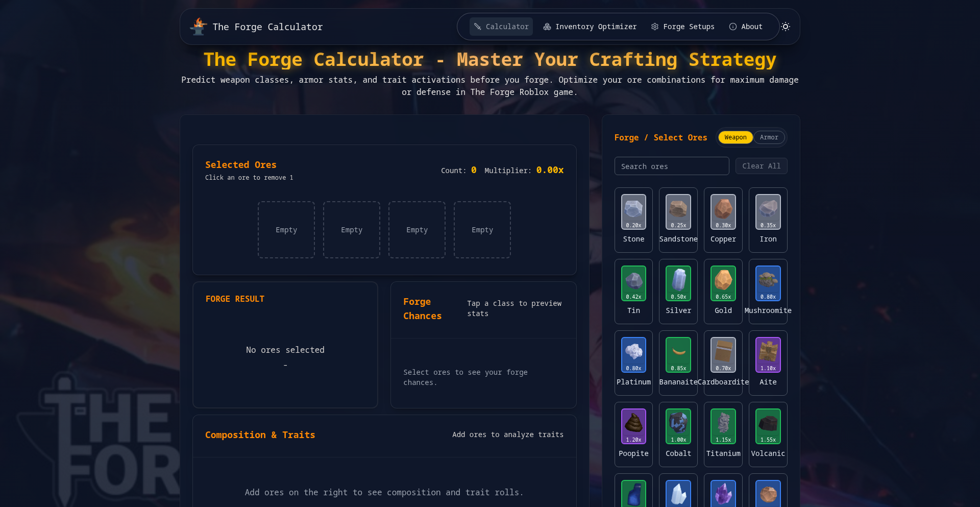
Task: Select the Copper ore icon
Action: pyautogui.click(x=723, y=212)
